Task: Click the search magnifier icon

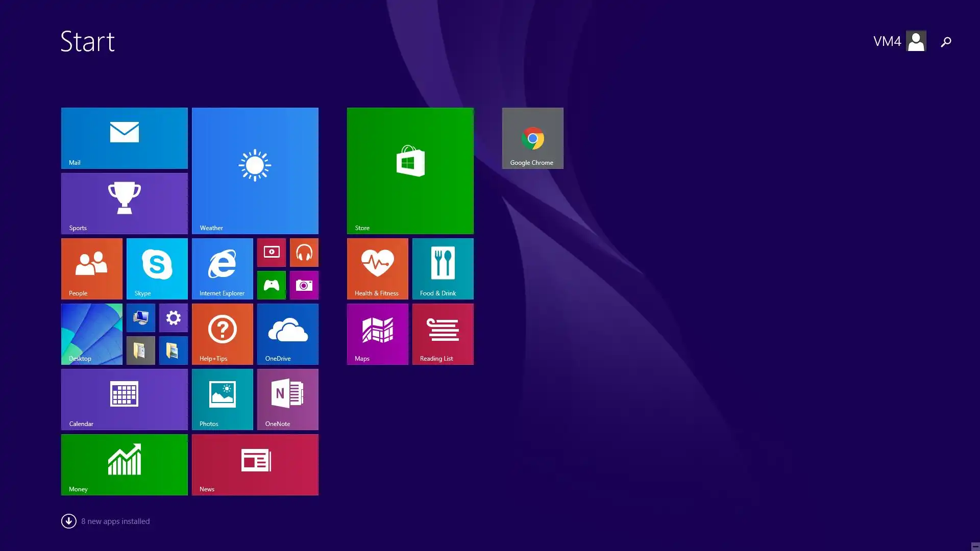Action: tap(946, 42)
